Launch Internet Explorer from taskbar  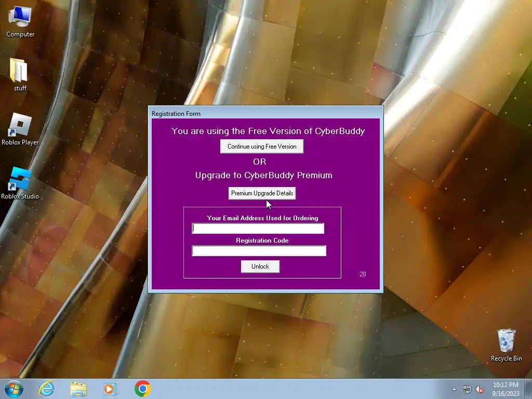tap(46, 389)
